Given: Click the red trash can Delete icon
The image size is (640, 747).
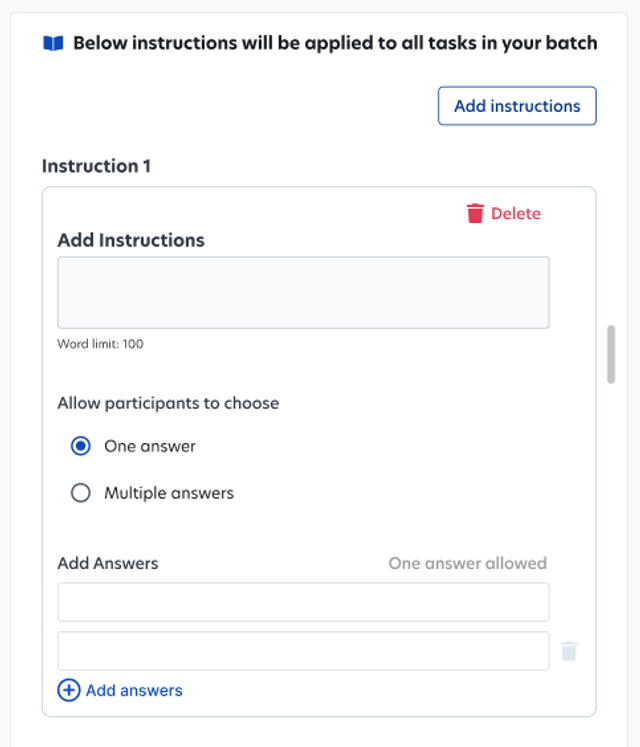Looking at the screenshot, I should (x=475, y=213).
